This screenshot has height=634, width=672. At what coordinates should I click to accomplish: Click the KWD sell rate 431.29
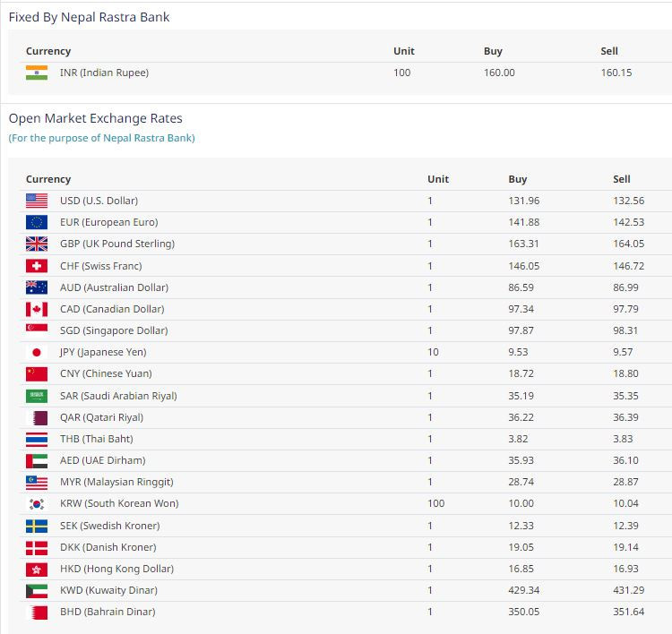coord(629,590)
